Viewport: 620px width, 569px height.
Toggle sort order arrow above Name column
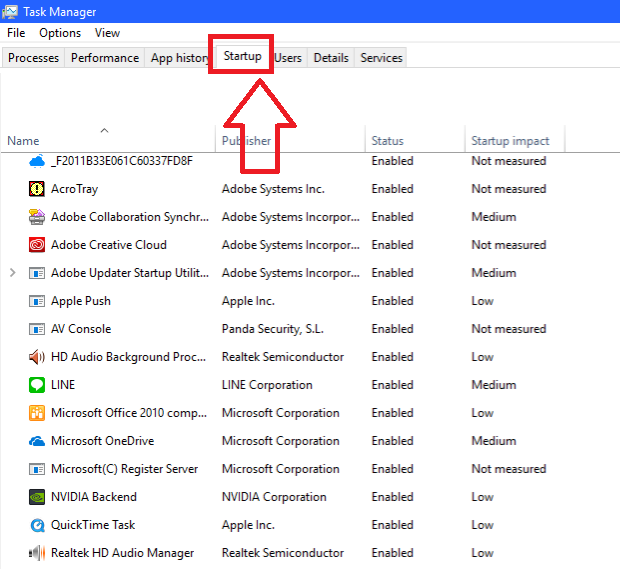(x=104, y=130)
